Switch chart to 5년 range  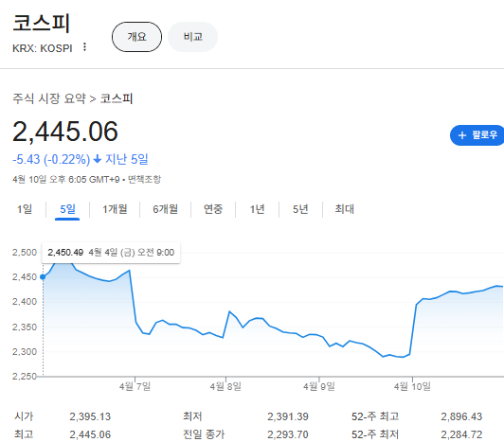tap(300, 209)
